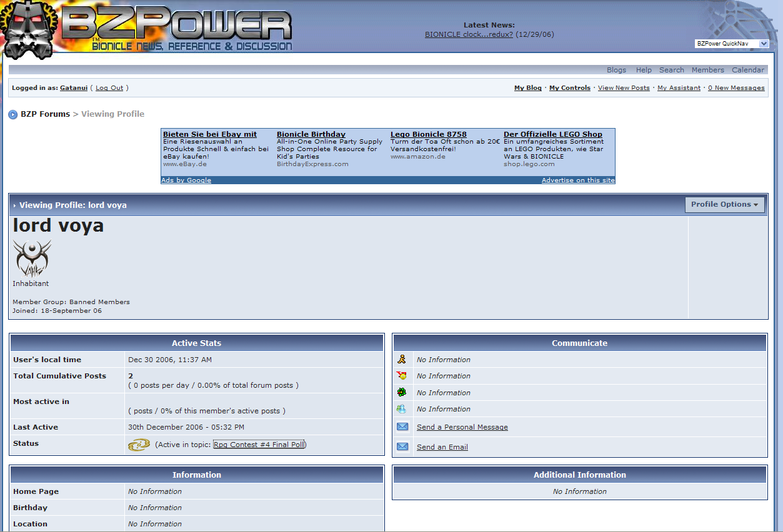The width and height of the screenshot is (783, 532).
Task: Click the envelope icon beside Send an Email
Action: pos(402,447)
